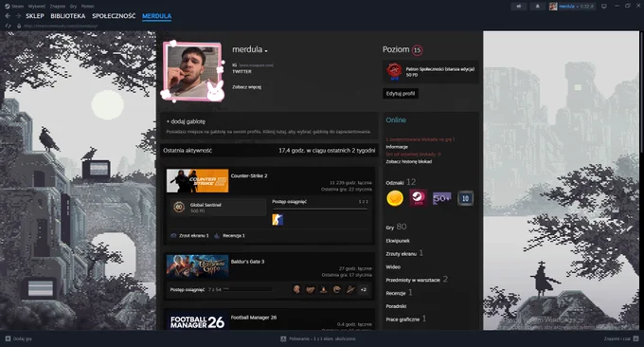The width and height of the screenshot is (644, 347).
Task: Click the small avatar in title bar
Action: 553,7
